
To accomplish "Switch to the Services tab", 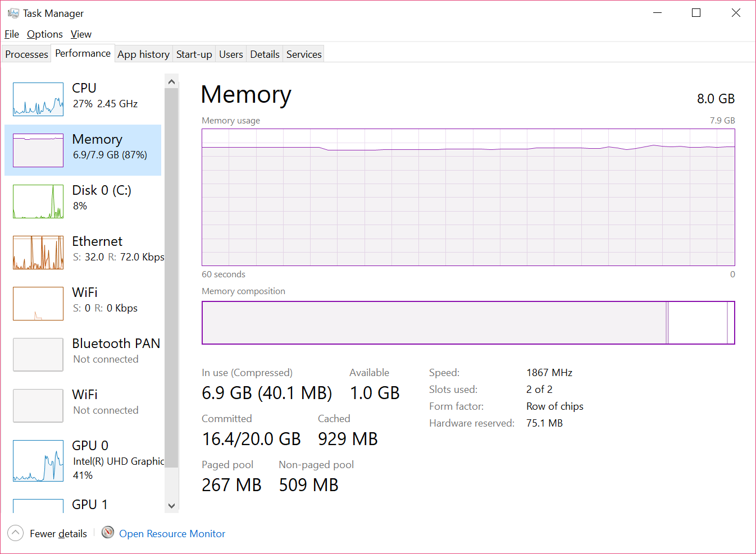I will (x=303, y=53).
